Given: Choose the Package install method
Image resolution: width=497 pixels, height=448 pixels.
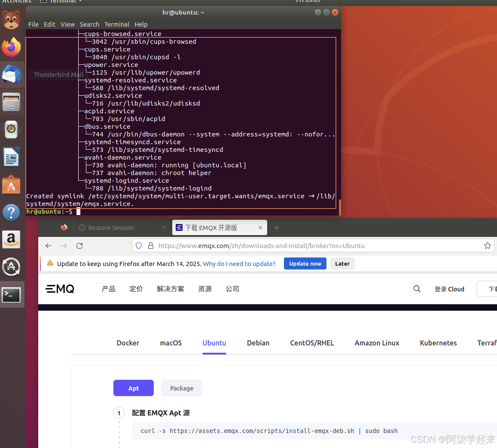Looking at the screenshot, I should tap(182, 388).
